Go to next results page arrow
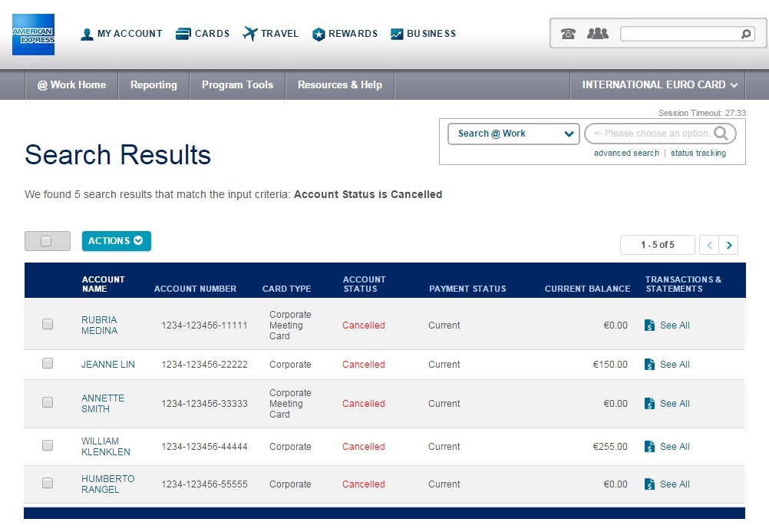Image resolution: width=769 pixels, height=532 pixels. [x=729, y=245]
